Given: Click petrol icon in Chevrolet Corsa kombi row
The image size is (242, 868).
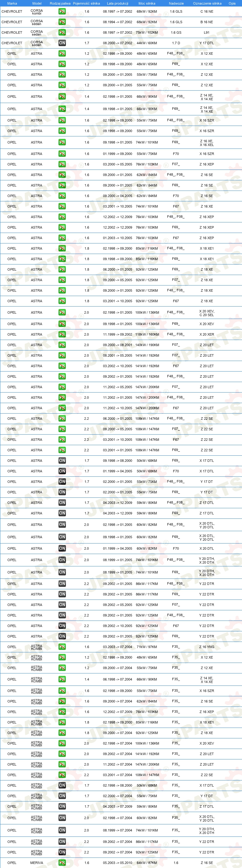Looking at the screenshot, I should click(x=62, y=11).
